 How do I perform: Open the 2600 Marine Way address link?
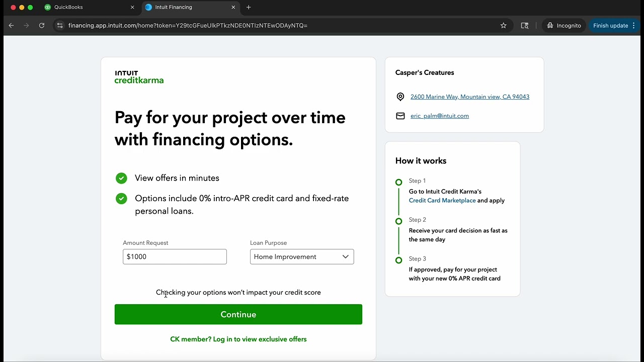(470, 97)
